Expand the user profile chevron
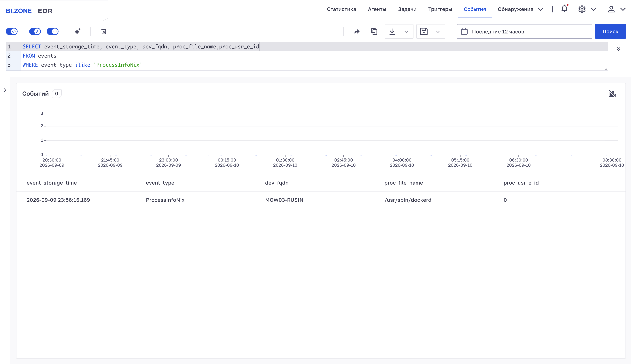Viewport: 631px width, 364px height. coord(623,10)
